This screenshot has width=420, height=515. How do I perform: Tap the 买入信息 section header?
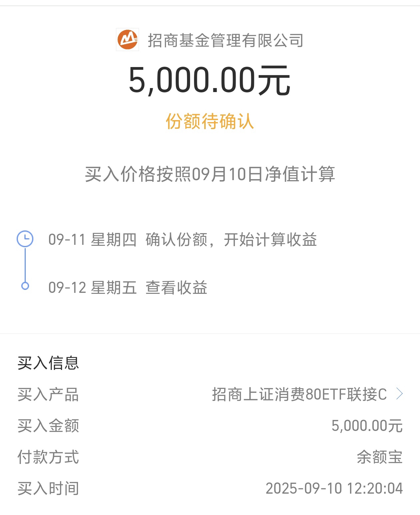click(x=48, y=363)
